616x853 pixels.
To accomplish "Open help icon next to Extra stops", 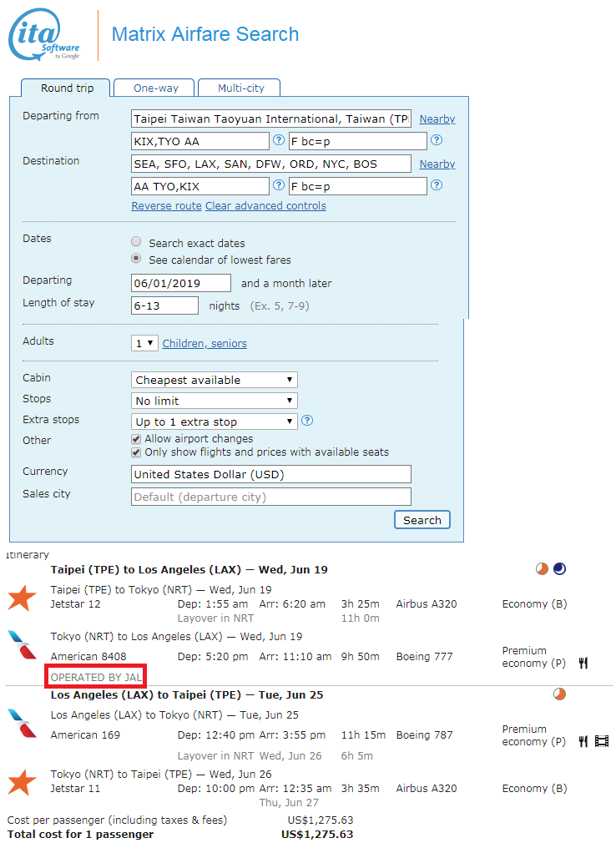I will (x=307, y=421).
